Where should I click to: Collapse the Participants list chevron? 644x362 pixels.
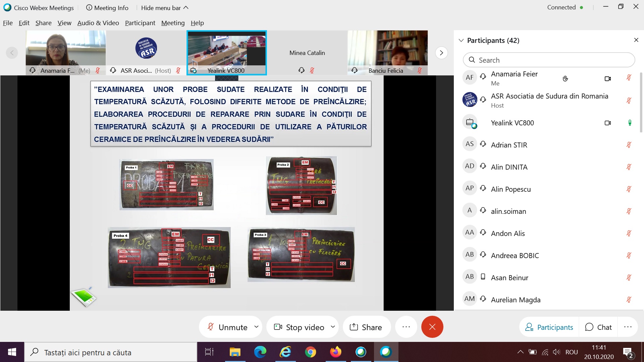461,41
